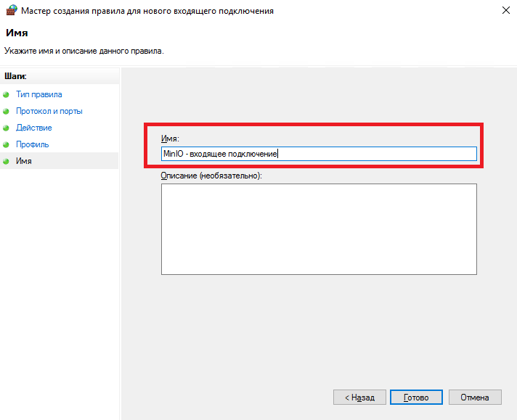517x420 pixels.
Task: Click green bullet beside Профиль step
Action: (7, 145)
